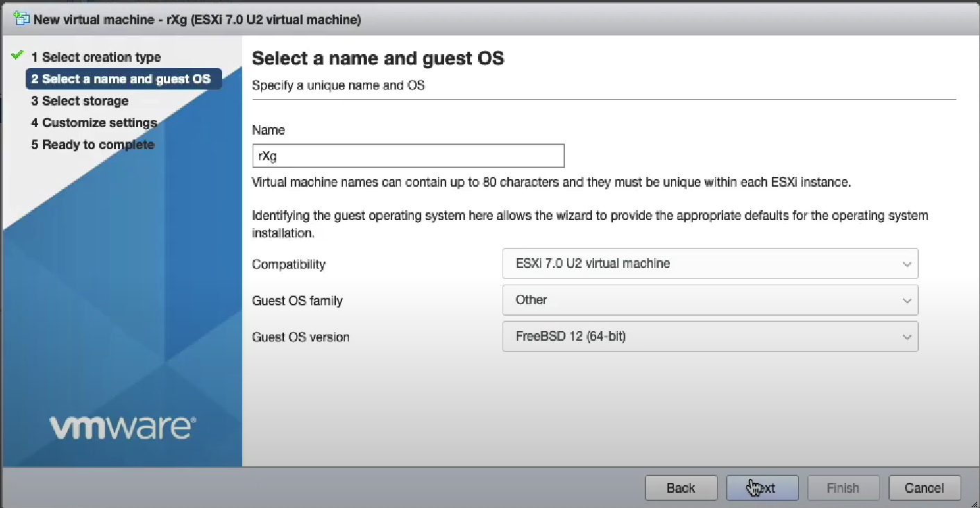Click the paragraph starting Identifying the guest operating system

click(590, 224)
